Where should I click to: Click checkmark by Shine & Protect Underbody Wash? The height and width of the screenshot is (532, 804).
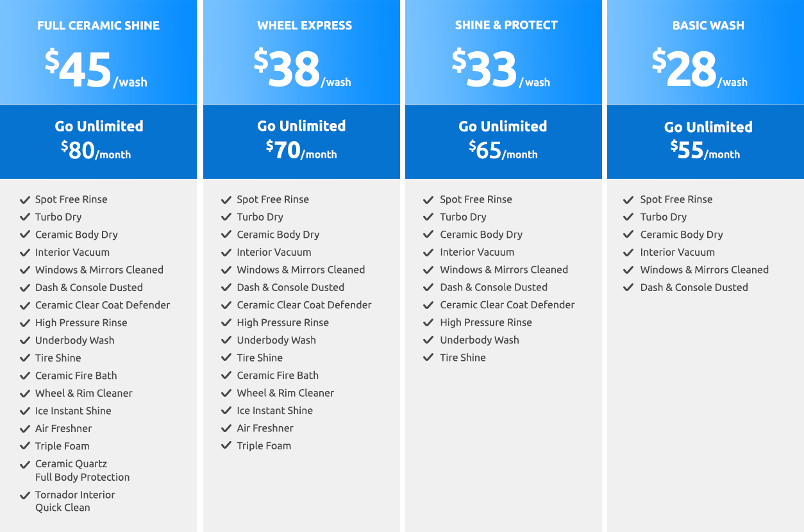pyautogui.click(x=429, y=340)
